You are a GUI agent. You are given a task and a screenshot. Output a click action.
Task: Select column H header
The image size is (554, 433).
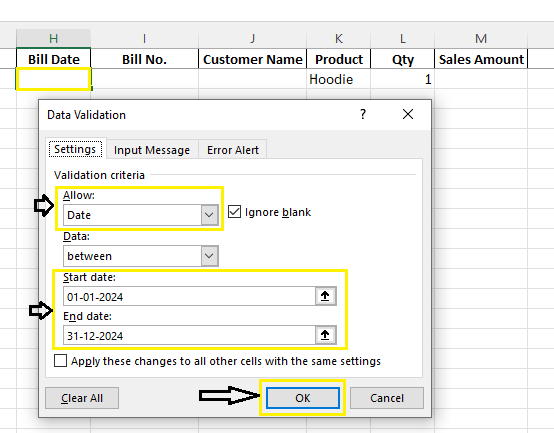pyautogui.click(x=53, y=38)
